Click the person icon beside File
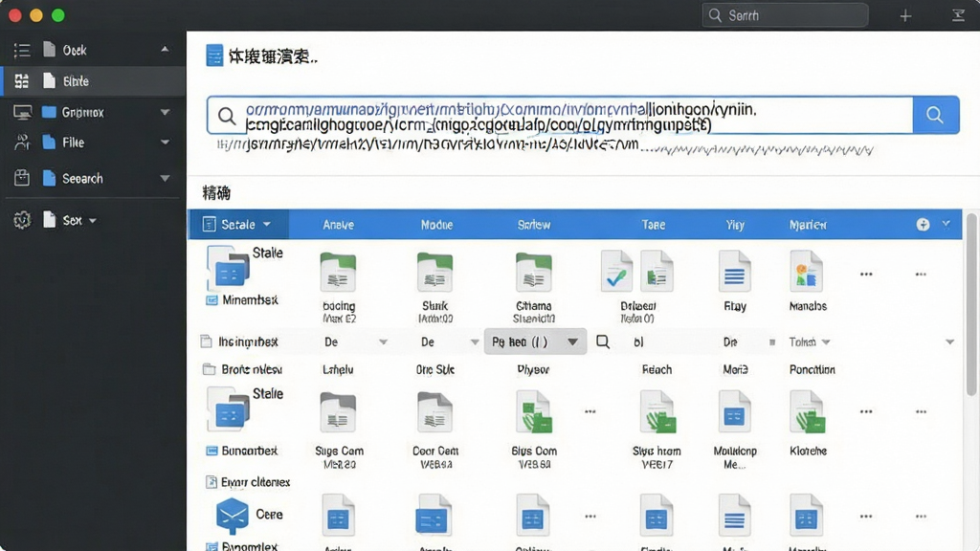This screenshot has width=980, height=551. click(22, 143)
